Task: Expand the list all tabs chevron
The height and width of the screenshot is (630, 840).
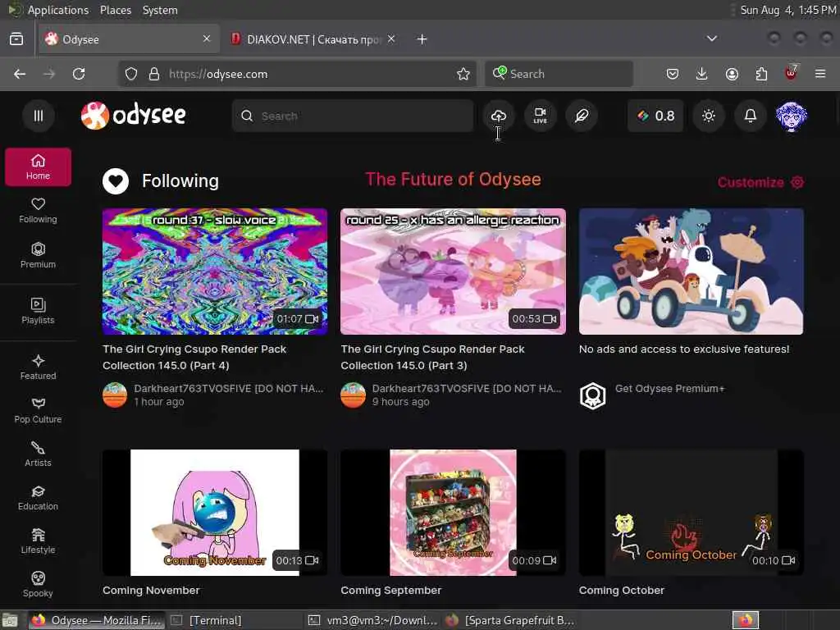Action: pos(712,39)
